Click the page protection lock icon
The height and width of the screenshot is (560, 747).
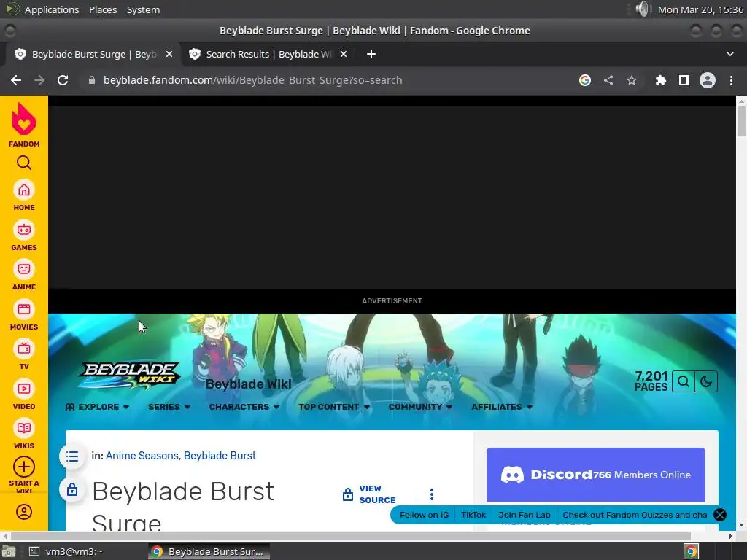click(72, 489)
